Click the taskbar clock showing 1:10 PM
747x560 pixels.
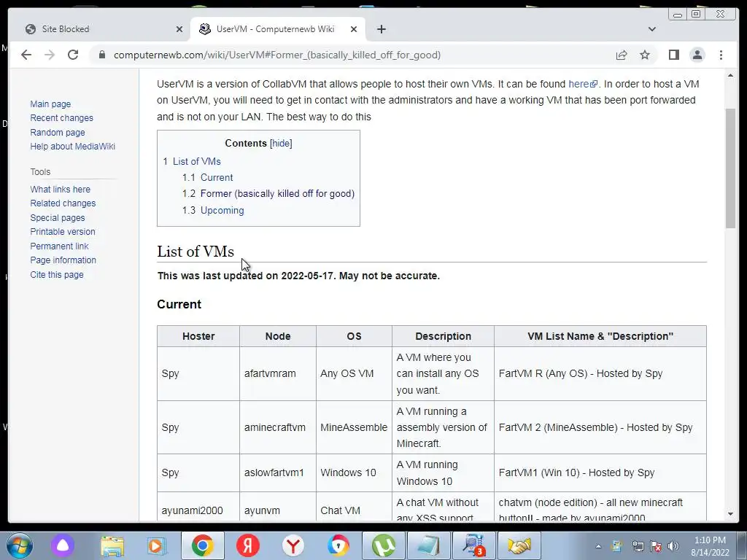710,546
